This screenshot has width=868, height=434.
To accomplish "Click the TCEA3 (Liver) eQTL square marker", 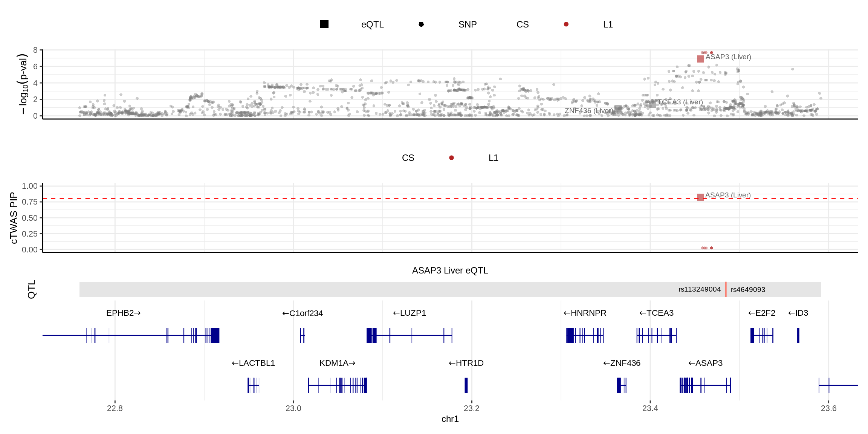I will (x=653, y=104).
